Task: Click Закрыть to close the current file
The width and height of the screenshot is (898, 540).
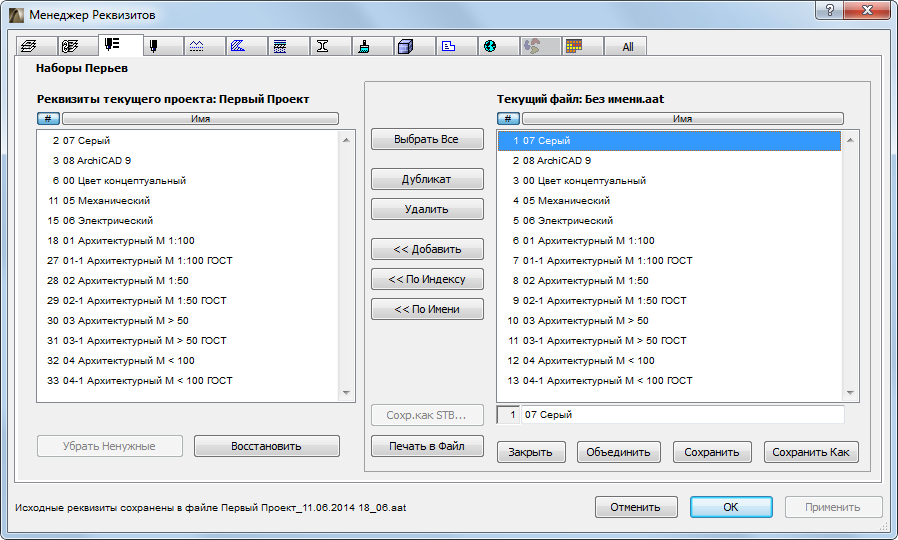Action: pyautogui.click(x=531, y=452)
